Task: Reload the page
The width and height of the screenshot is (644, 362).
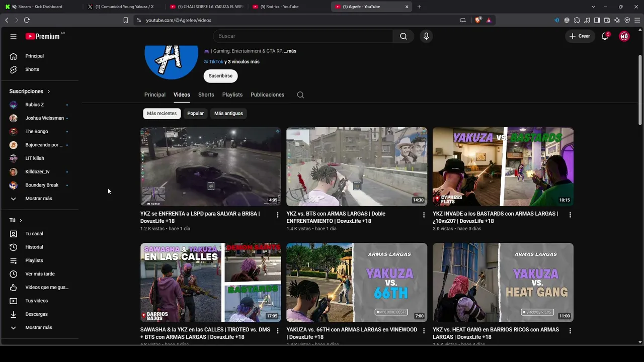Action: (x=27, y=20)
